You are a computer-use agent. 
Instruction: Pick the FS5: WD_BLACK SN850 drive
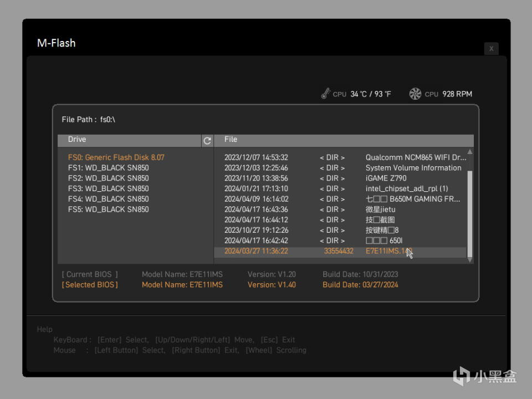click(109, 209)
